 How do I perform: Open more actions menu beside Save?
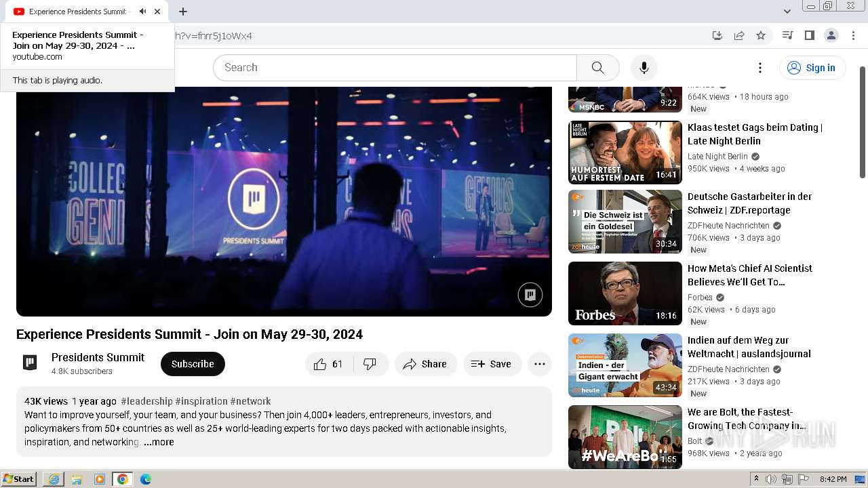[540, 364]
